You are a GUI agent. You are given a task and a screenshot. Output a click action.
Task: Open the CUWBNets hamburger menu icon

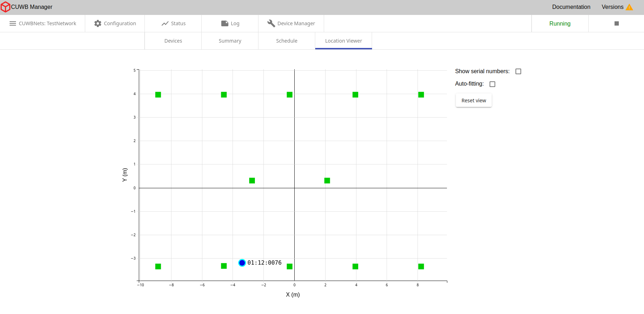tap(13, 23)
